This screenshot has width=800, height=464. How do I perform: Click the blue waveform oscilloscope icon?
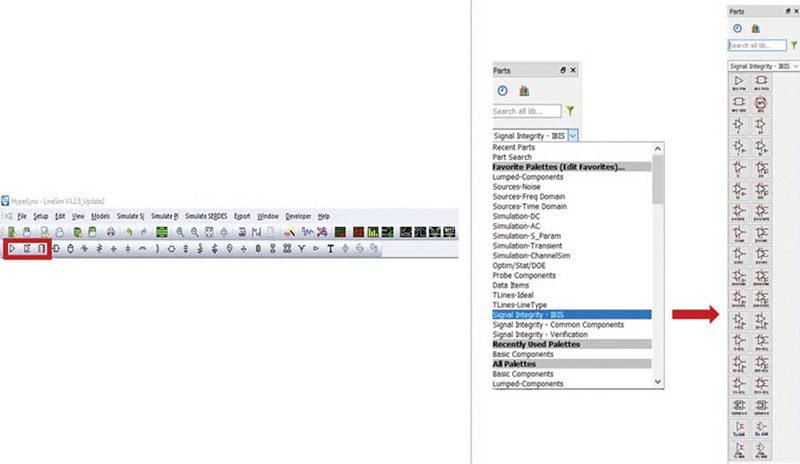[x=307, y=232]
